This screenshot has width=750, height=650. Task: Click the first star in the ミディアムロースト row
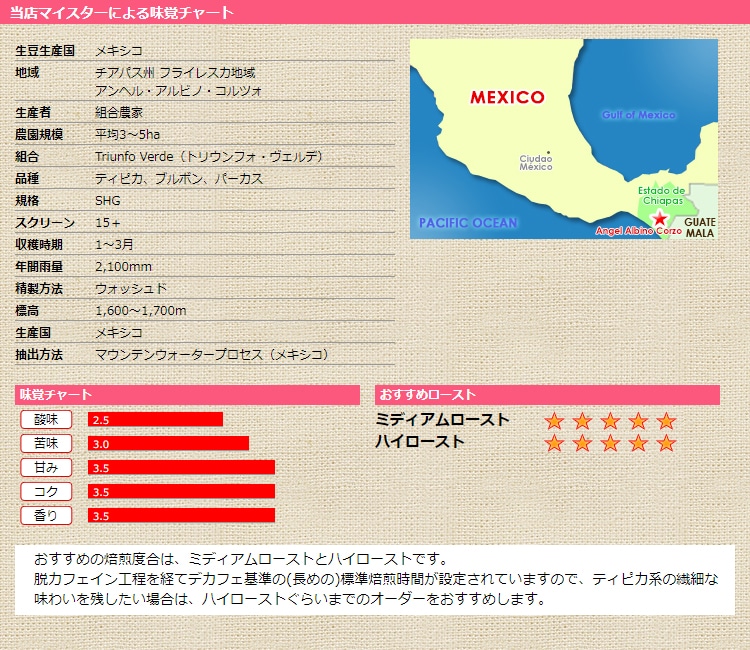555,421
